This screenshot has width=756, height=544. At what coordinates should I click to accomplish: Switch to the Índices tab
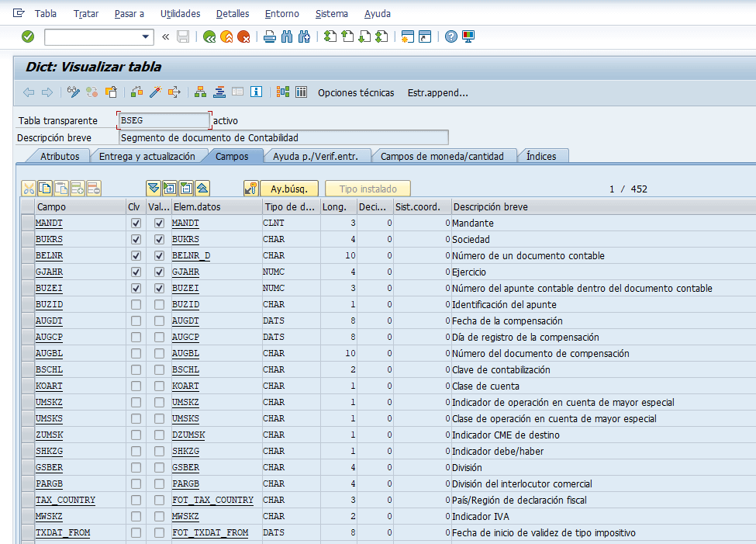[541, 156]
